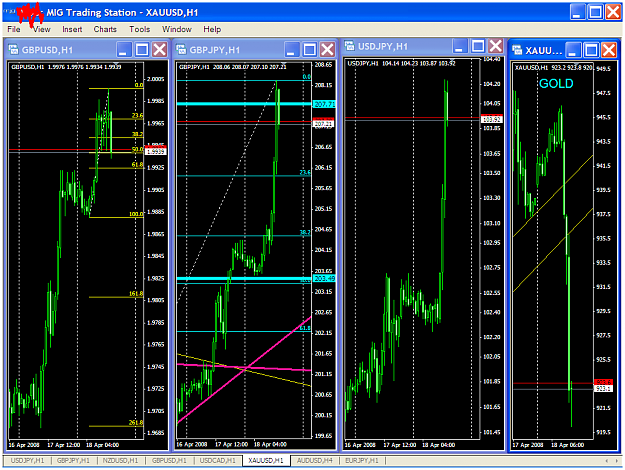
Task: Click the GBPUSD,H1 chart window icon
Action: 14,49
